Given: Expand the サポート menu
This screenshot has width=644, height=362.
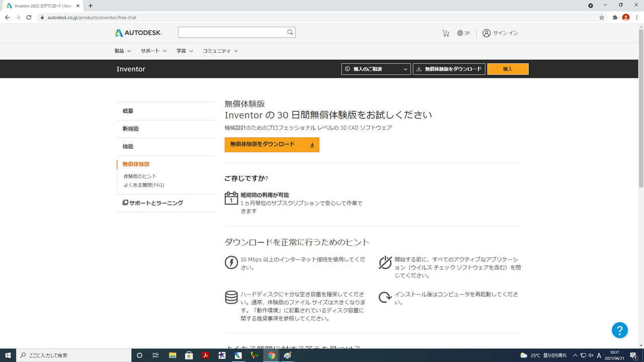Looking at the screenshot, I should click(154, 51).
